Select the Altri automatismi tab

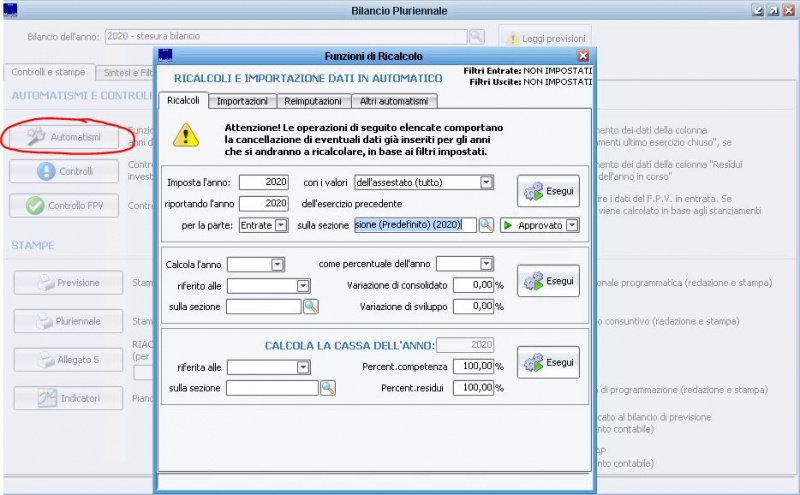pos(394,101)
